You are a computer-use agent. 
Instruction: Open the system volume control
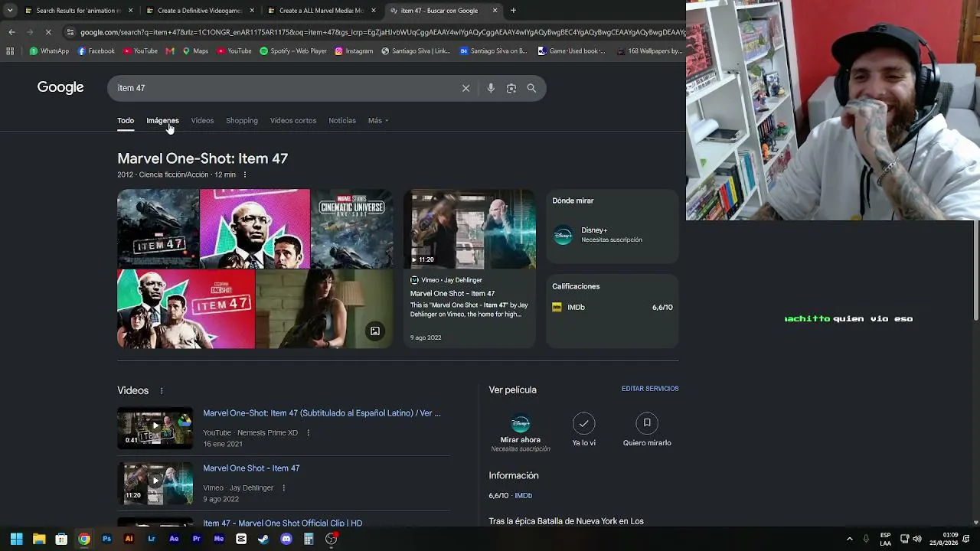tap(917, 539)
